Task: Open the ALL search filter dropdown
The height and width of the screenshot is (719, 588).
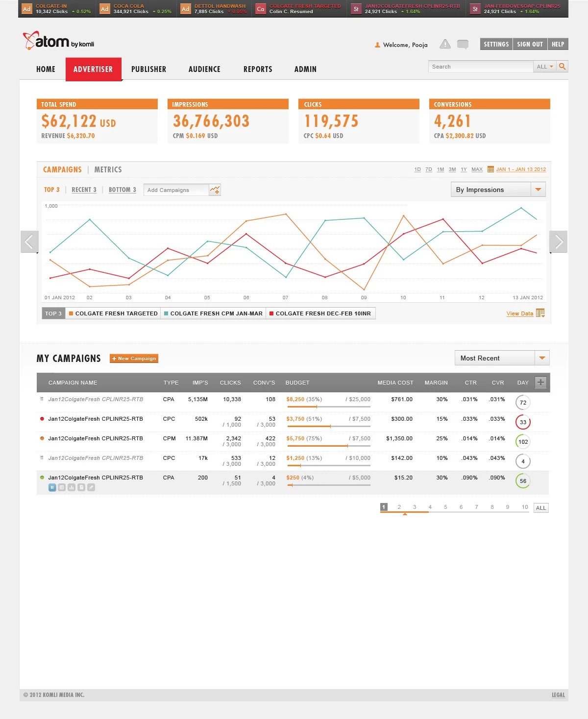Action: point(545,67)
